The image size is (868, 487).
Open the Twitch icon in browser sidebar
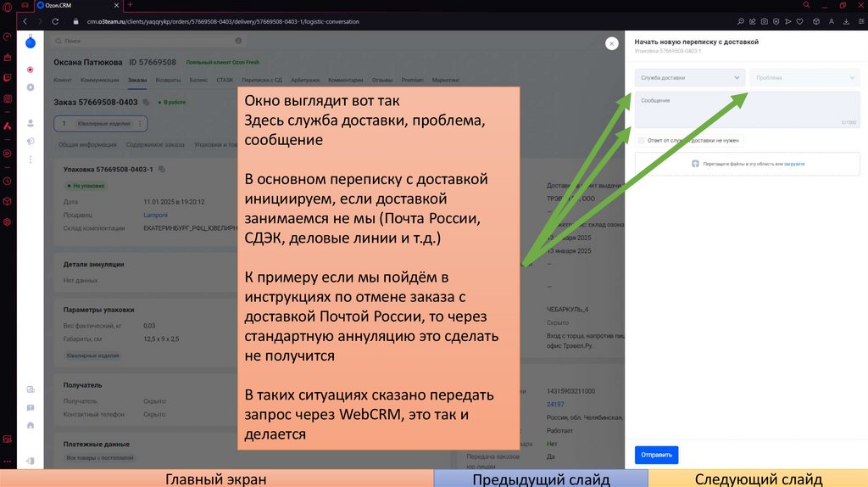coord(7,78)
